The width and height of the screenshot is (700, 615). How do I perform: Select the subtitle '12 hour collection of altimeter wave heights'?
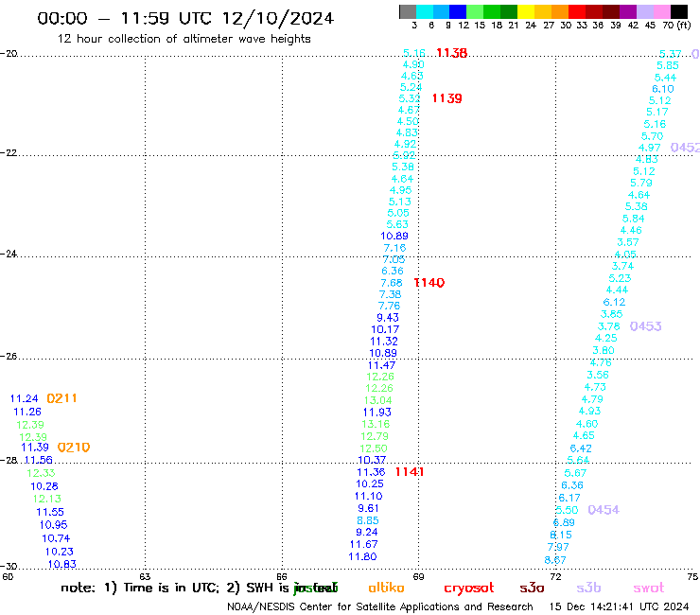coord(184,39)
